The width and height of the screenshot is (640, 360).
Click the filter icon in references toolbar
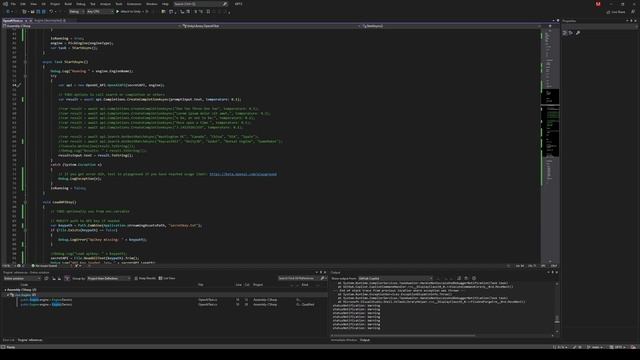[x=67, y=278]
